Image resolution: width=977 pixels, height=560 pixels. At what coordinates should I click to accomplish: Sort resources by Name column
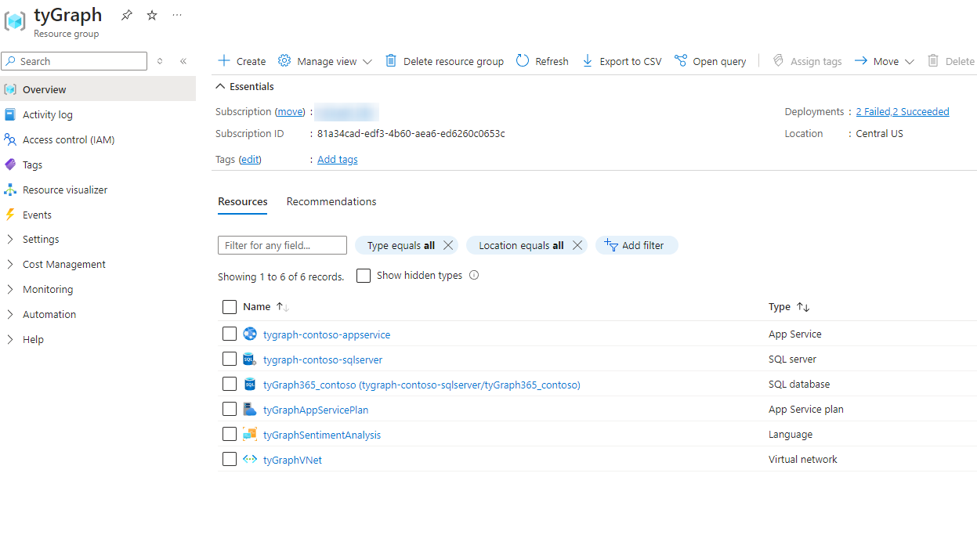point(266,307)
